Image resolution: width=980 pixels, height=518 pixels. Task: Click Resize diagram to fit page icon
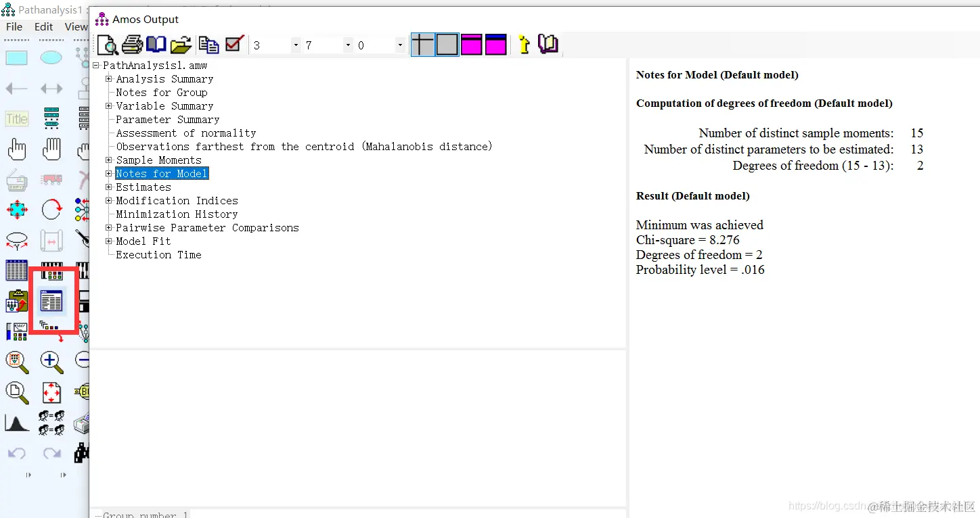pyautogui.click(x=51, y=392)
